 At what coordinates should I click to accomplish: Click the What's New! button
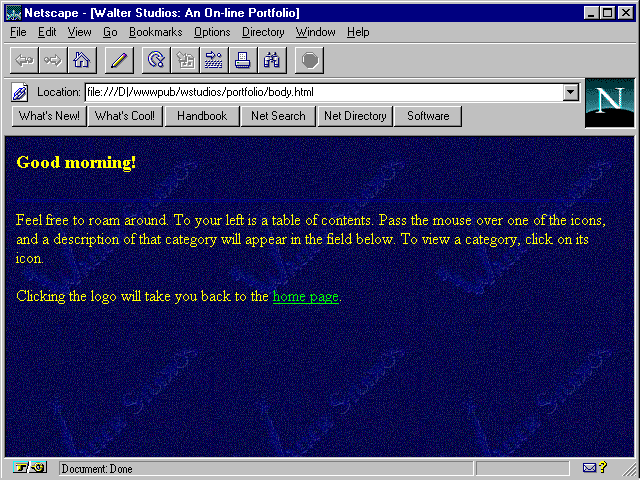49,116
